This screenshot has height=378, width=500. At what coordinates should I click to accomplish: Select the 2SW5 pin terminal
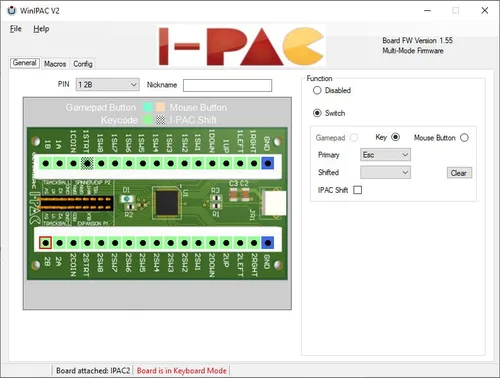[x=143, y=243]
